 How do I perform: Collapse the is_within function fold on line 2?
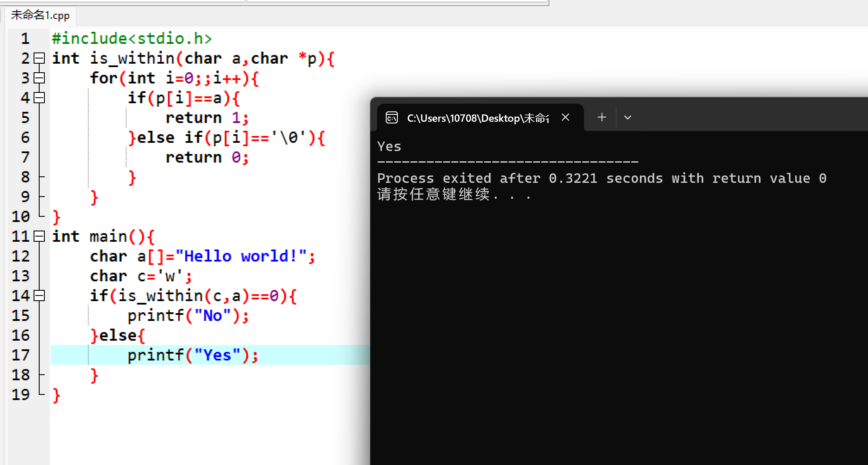click(39, 58)
